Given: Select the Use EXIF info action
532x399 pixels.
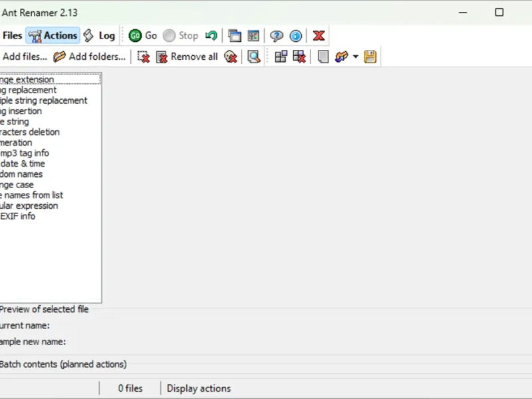Looking at the screenshot, I should click(51, 216).
